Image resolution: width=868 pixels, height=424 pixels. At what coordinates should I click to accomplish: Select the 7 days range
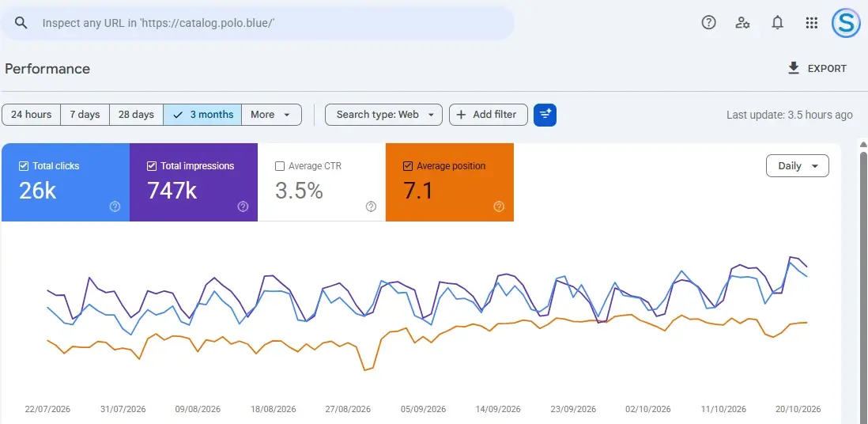(x=85, y=115)
